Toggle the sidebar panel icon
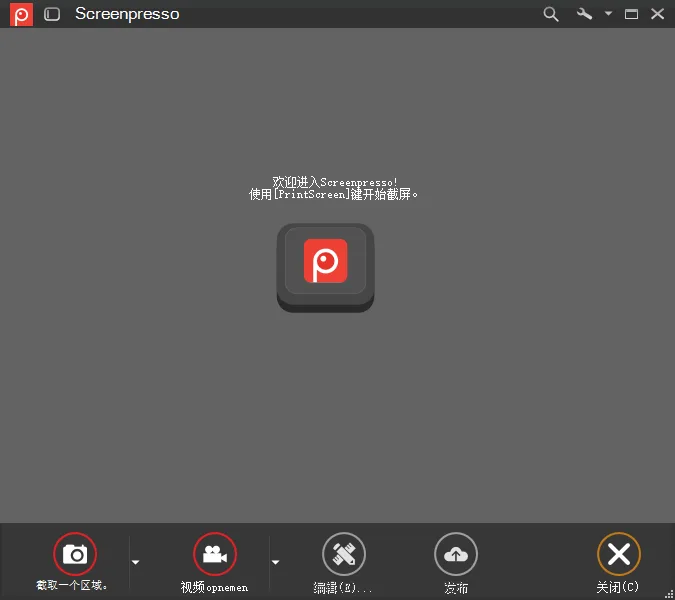Image resolution: width=675 pixels, height=600 pixels. 52,14
